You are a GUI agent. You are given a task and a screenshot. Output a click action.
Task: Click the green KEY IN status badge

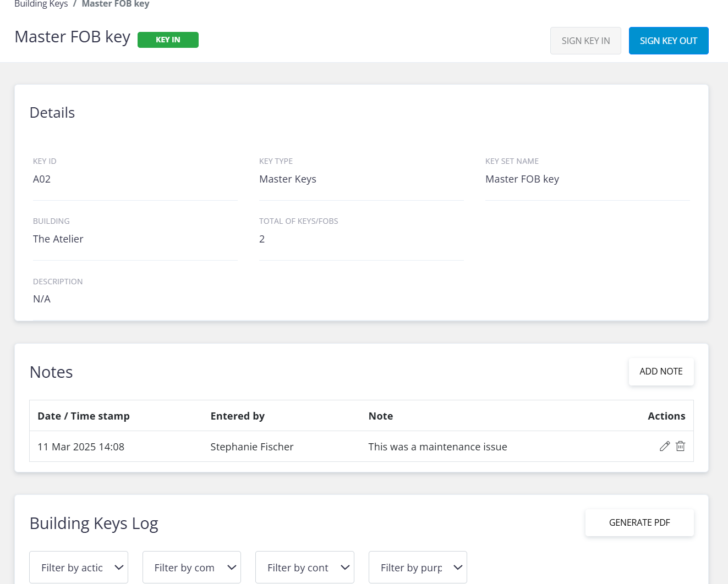(x=168, y=40)
